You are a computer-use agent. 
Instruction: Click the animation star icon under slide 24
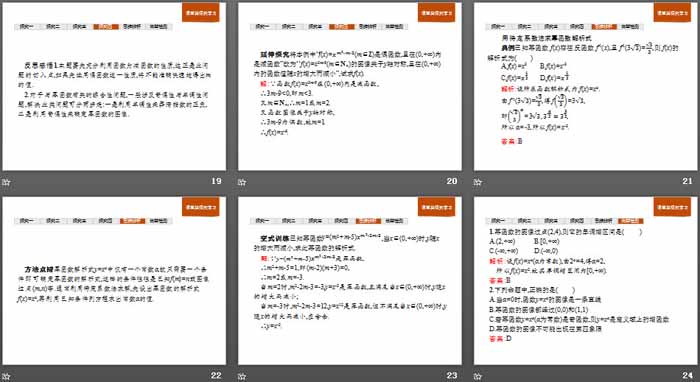478,377
